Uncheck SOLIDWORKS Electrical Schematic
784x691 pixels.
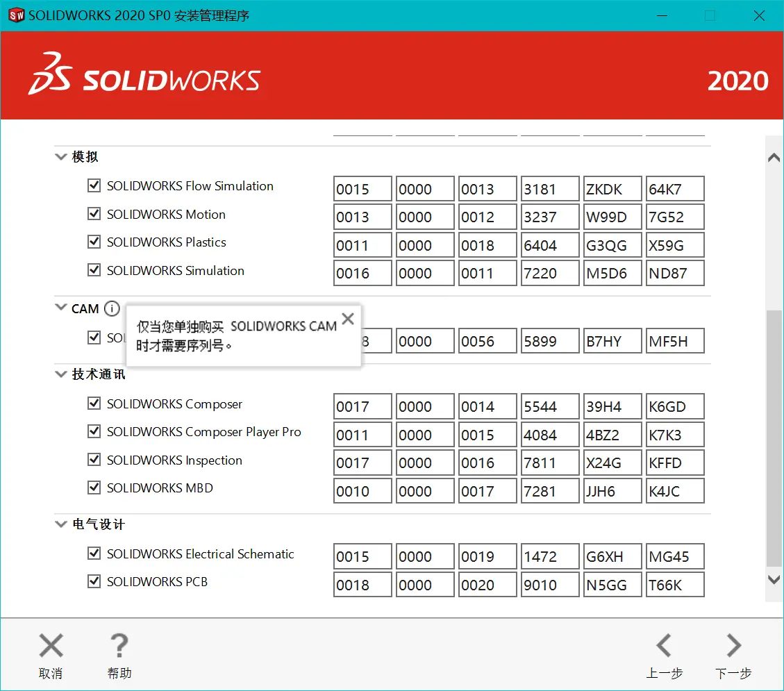pyautogui.click(x=94, y=553)
